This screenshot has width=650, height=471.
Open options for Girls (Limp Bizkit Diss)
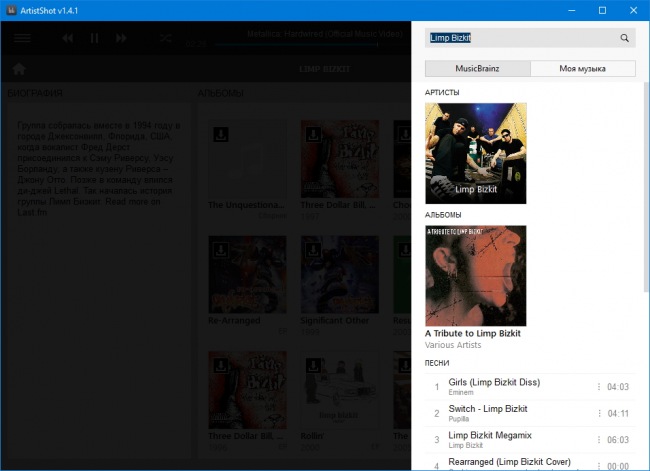point(599,387)
